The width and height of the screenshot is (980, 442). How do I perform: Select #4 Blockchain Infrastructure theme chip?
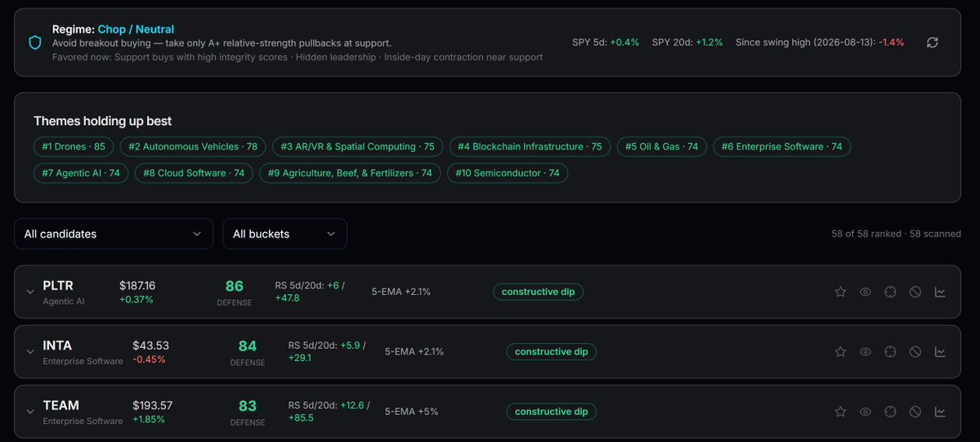[530, 147]
